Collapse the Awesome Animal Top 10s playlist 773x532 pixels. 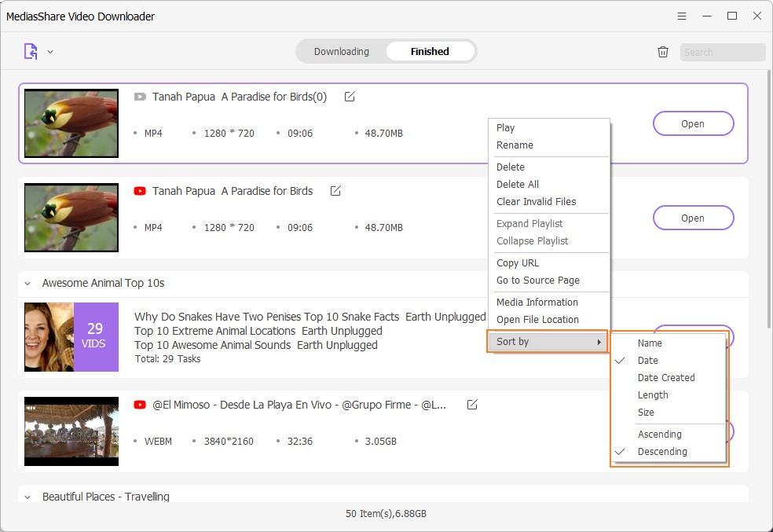pyautogui.click(x=28, y=284)
